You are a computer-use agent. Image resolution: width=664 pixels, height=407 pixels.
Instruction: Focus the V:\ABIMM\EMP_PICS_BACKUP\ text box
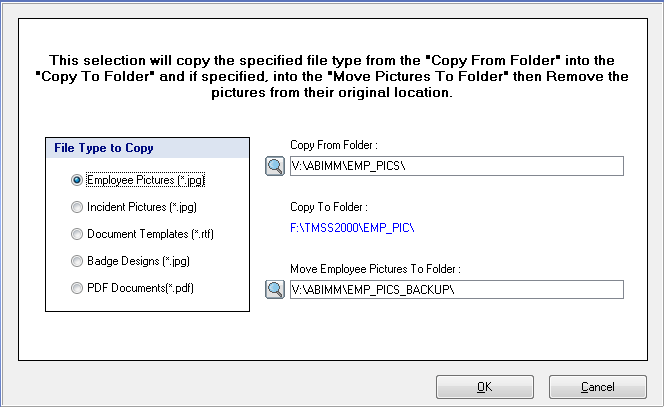pos(456,290)
